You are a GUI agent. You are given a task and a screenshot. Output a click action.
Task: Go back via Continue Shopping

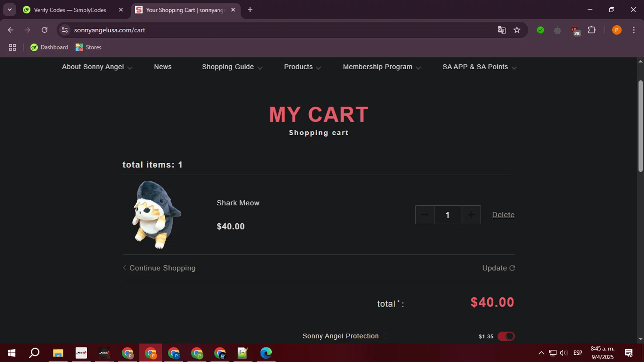159,268
